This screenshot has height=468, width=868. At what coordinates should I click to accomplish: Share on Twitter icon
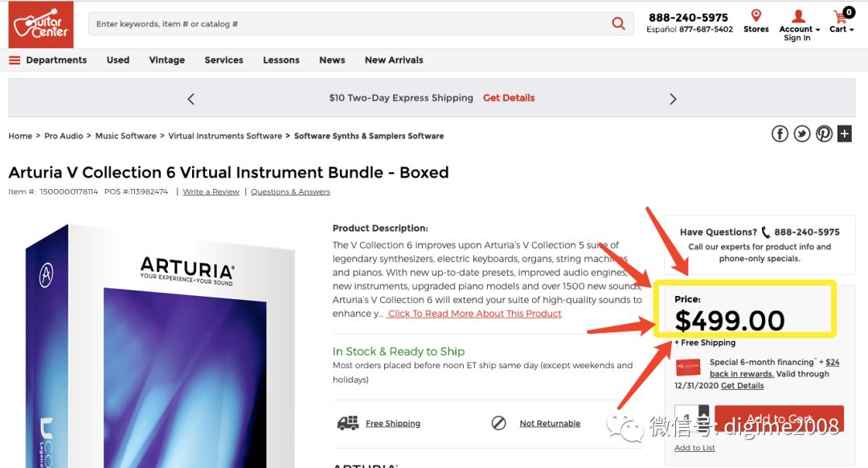(801, 133)
